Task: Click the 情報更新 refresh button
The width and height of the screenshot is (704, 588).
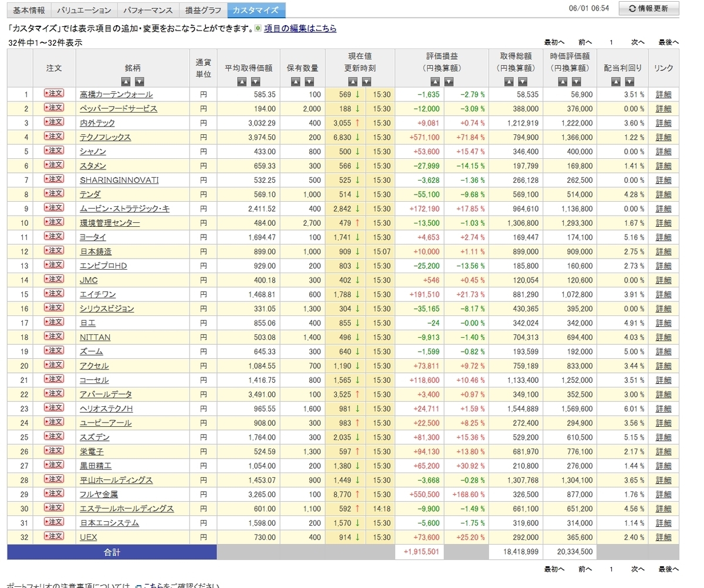Action: [x=648, y=8]
